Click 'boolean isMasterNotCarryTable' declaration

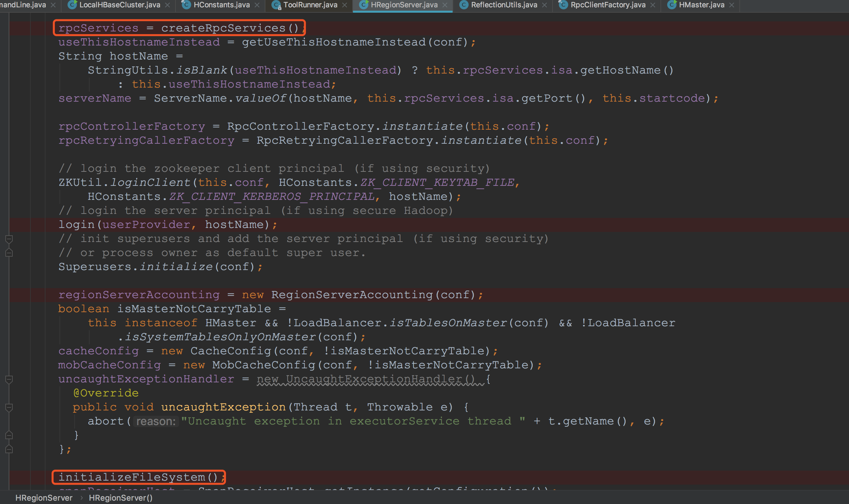click(164, 309)
